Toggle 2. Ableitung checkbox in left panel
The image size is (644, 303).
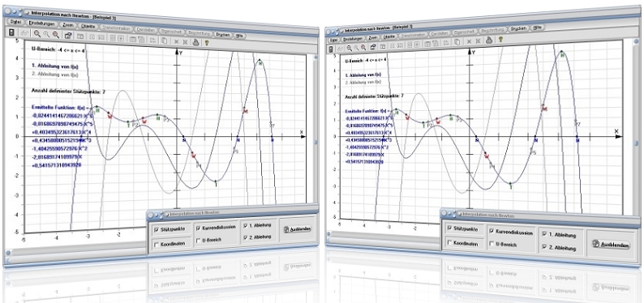[246, 237]
